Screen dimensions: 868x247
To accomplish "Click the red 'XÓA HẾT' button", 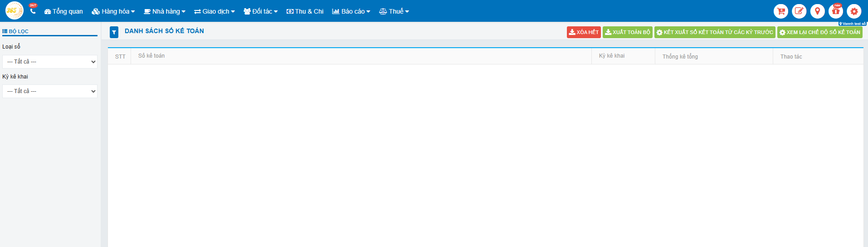I will [584, 32].
